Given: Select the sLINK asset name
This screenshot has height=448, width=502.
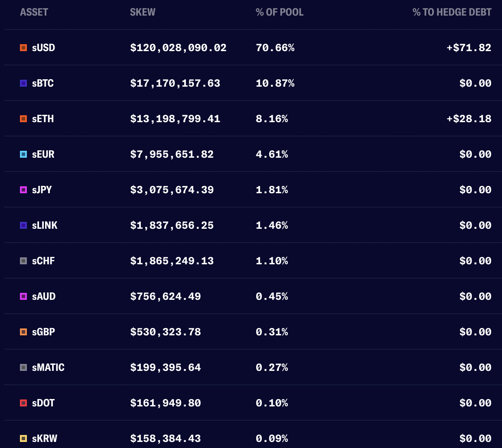Looking at the screenshot, I should coord(45,225).
